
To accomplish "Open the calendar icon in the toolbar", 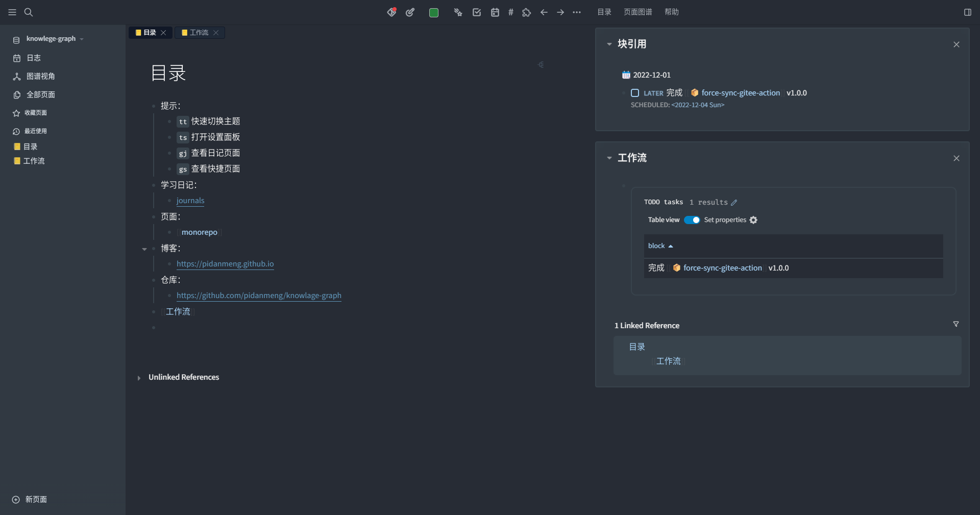I will click(495, 12).
